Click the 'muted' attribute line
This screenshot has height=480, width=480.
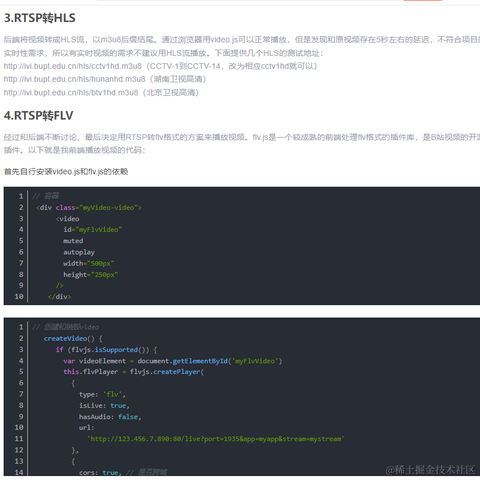coord(73,241)
